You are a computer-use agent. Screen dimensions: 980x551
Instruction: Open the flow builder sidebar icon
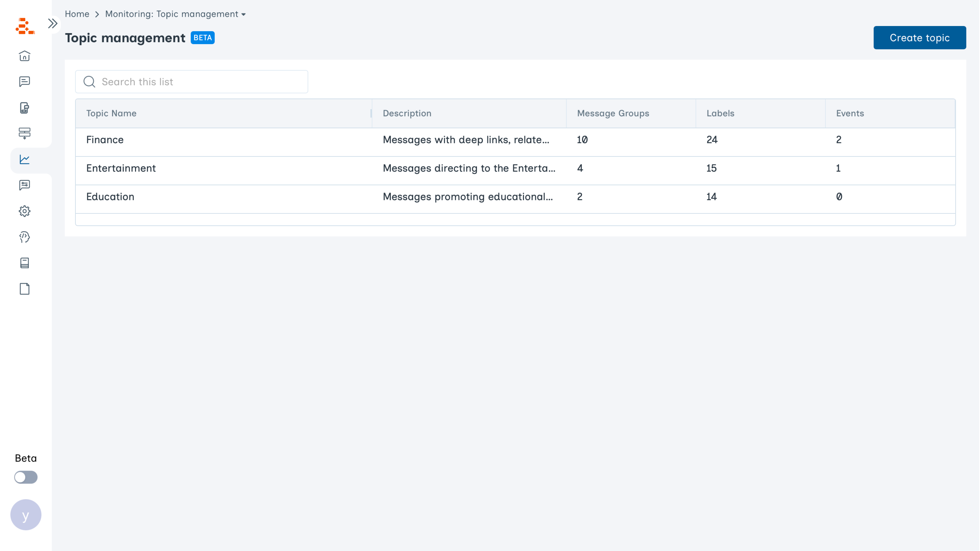tap(25, 133)
